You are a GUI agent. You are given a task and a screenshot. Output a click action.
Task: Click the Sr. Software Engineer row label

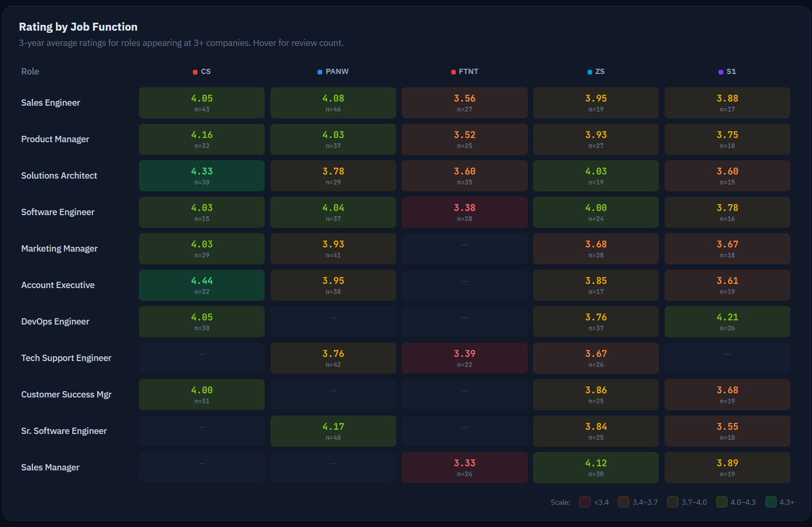click(x=64, y=431)
